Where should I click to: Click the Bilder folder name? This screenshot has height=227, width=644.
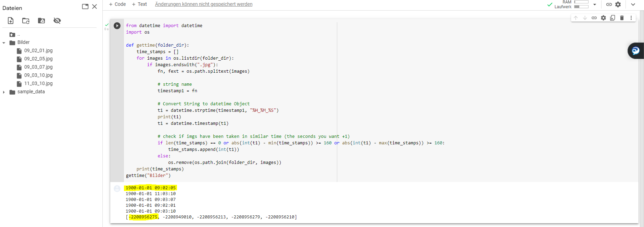tap(24, 43)
